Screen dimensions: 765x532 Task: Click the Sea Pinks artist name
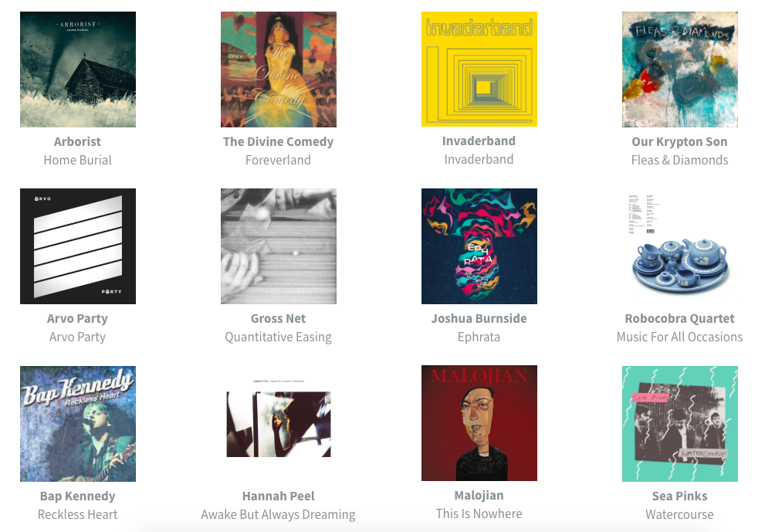point(679,496)
